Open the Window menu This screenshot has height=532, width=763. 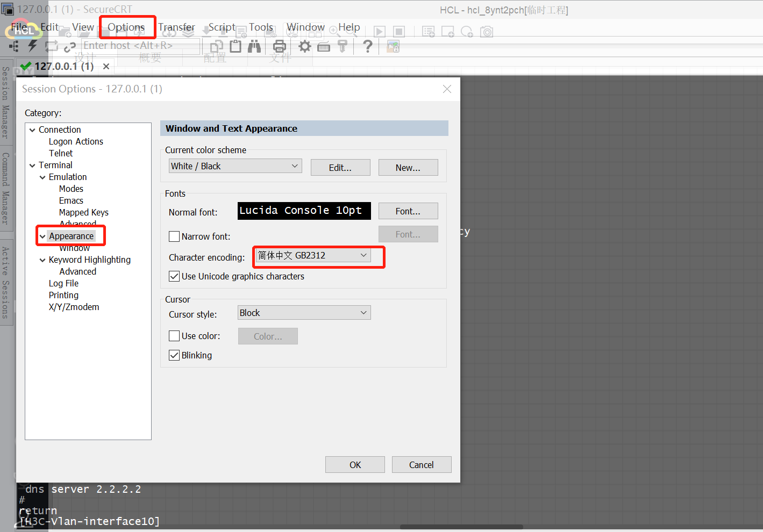click(x=305, y=27)
